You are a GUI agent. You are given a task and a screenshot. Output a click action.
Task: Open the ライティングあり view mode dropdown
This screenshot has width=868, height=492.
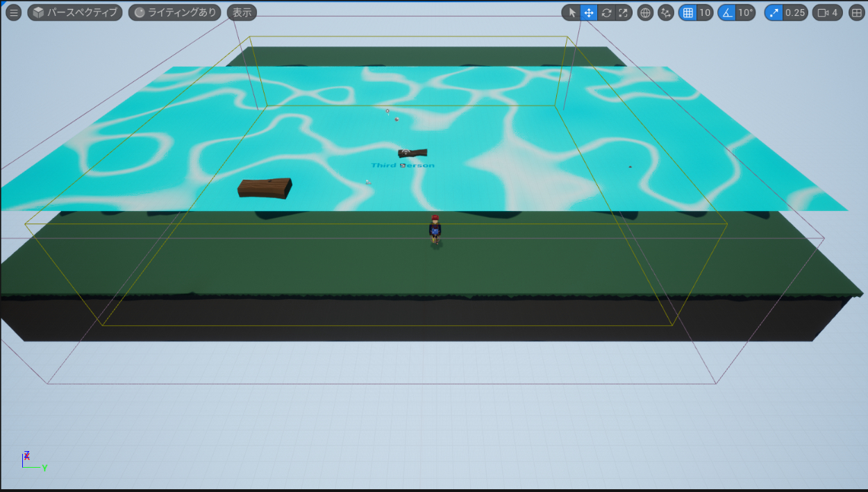coord(174,12)
